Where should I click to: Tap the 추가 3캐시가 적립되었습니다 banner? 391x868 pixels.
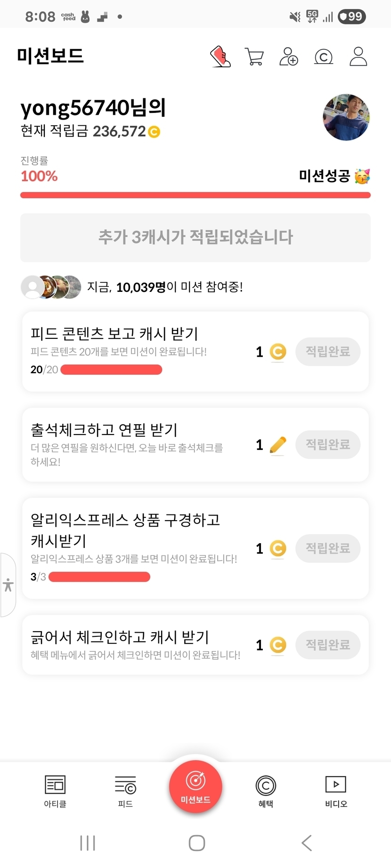coord(195,237)
